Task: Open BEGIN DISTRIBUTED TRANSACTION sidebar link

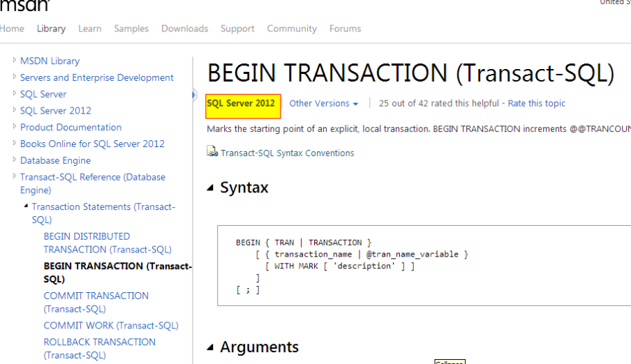Action: [x=107, y=243]
